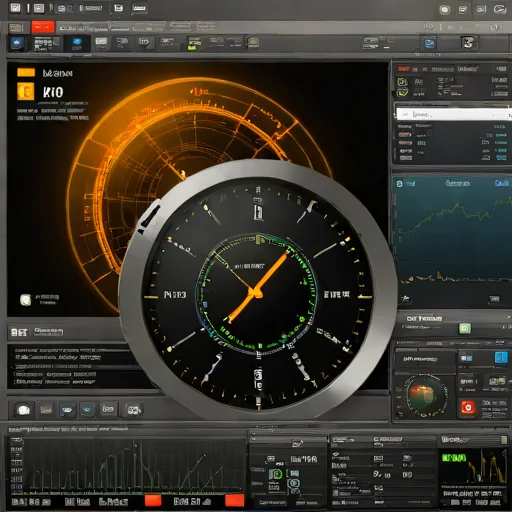Click the left red square in the bottom bar
Viewport: 512px width, 512px height.
click(x=153, y=500)
